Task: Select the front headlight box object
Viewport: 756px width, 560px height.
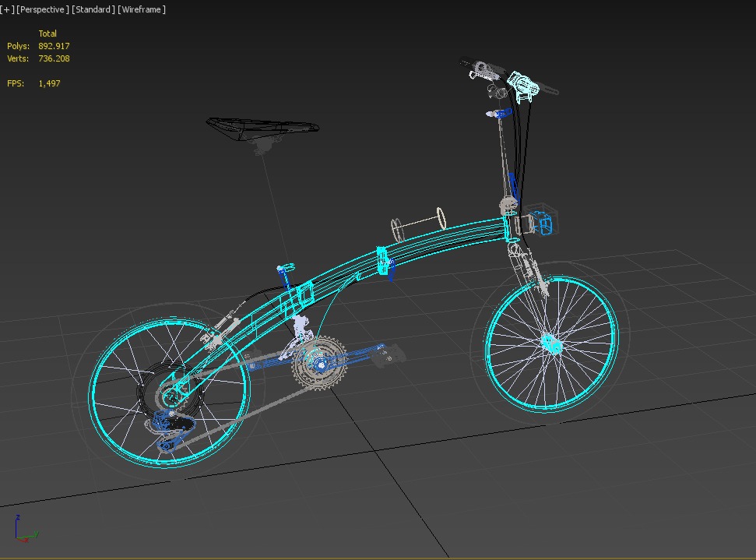Action: coord(541,221)
